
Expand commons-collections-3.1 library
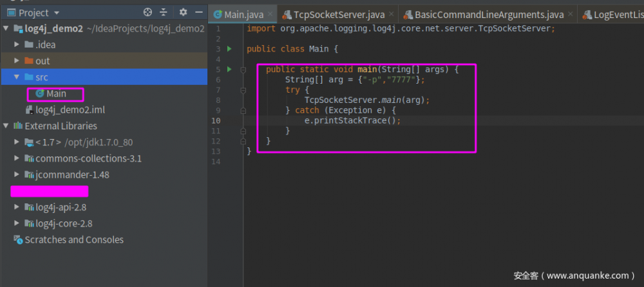coord(17,158)
